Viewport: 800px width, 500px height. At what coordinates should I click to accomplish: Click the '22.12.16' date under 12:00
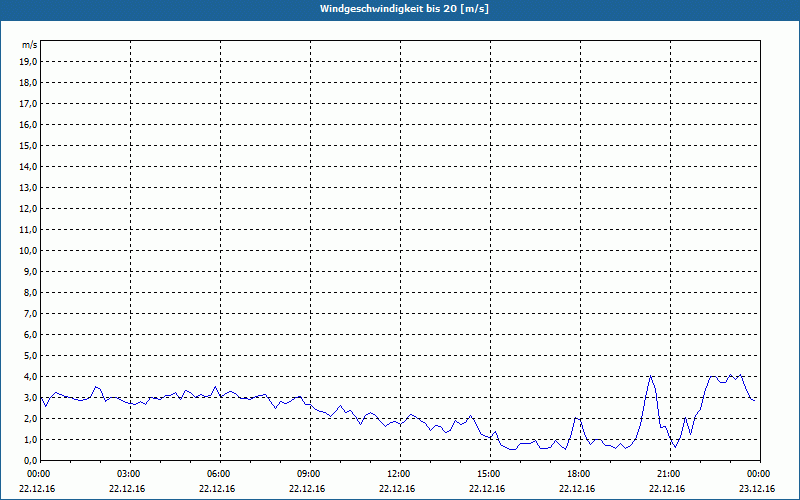(x=397, y=489)
